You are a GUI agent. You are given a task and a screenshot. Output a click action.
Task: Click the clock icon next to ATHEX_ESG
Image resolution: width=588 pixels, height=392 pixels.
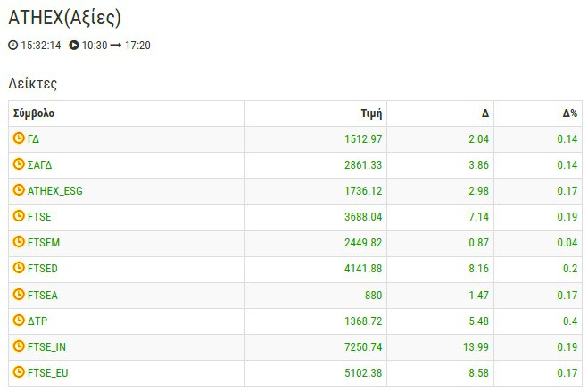click(x=19, y=191)
